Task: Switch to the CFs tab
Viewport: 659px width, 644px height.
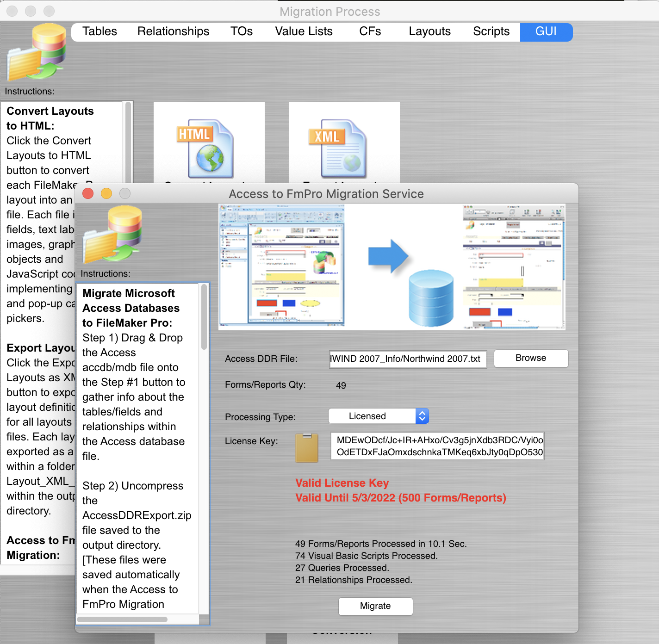Action: pyautogui.click(x=370, y=31)
